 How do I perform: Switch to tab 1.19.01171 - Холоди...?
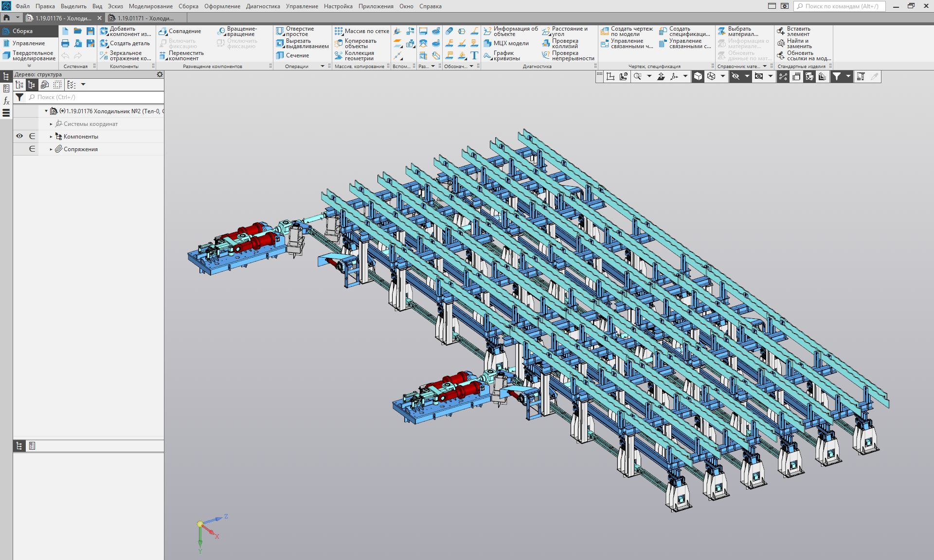pos(145,18)
